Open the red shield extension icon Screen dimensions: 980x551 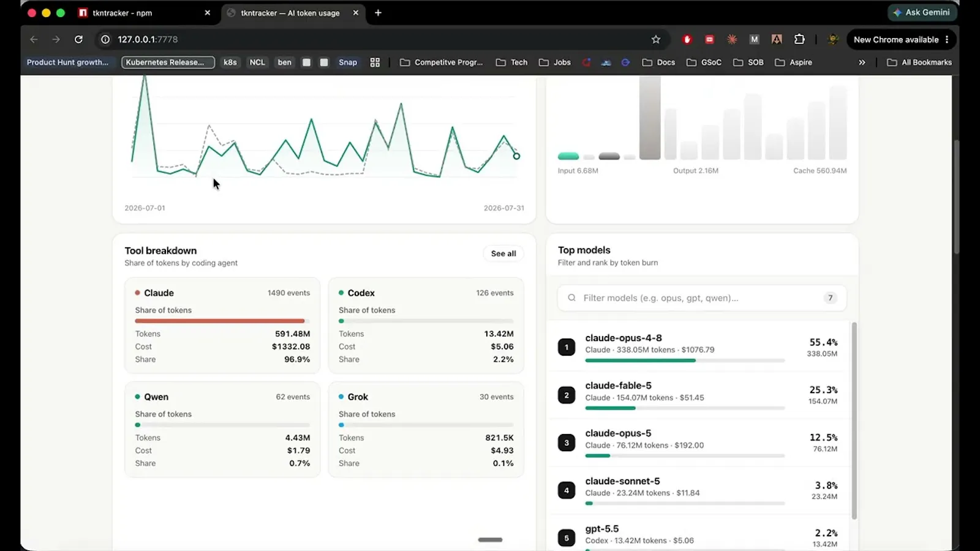pos(687,39)
